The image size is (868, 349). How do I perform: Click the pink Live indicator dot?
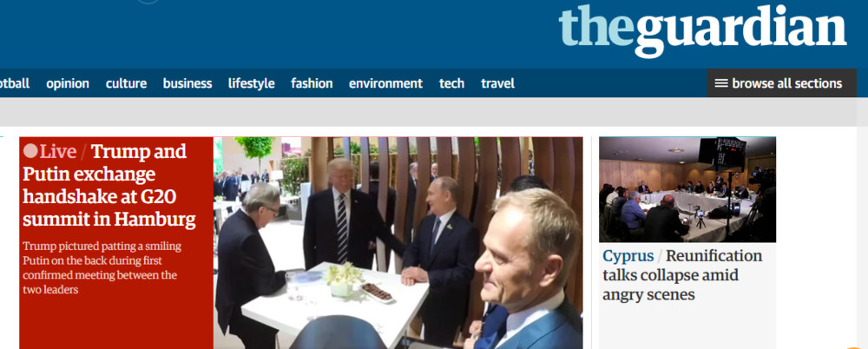click(31, 151)
